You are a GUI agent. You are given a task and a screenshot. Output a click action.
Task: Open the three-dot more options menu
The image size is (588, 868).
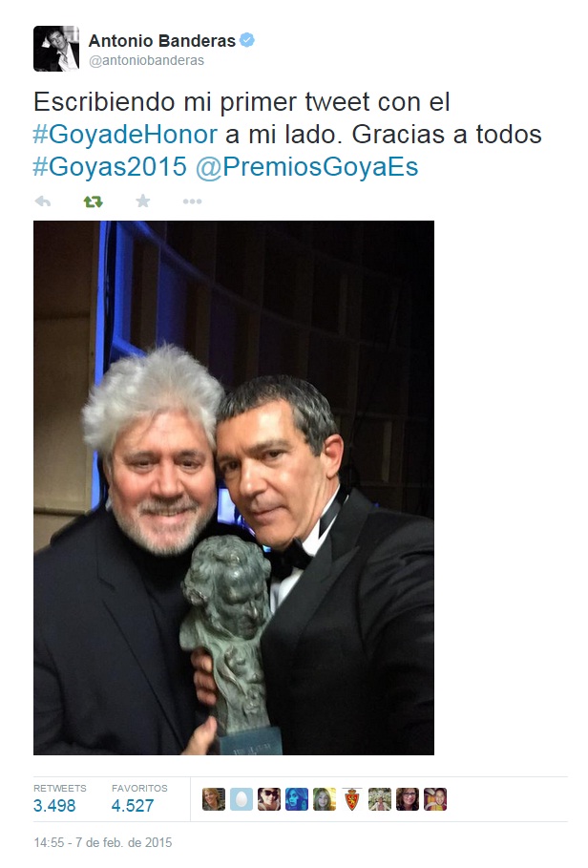tap(193, 201)
